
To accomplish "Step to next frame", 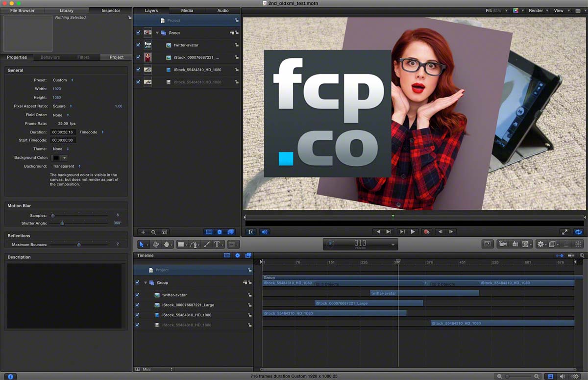I will click(451, 232).
